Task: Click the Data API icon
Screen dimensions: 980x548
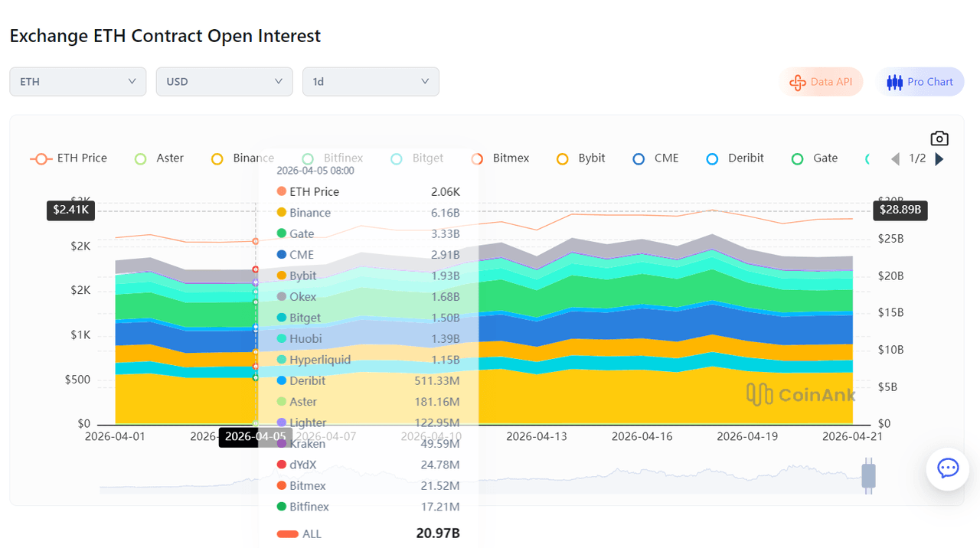Action: (798, 82)
